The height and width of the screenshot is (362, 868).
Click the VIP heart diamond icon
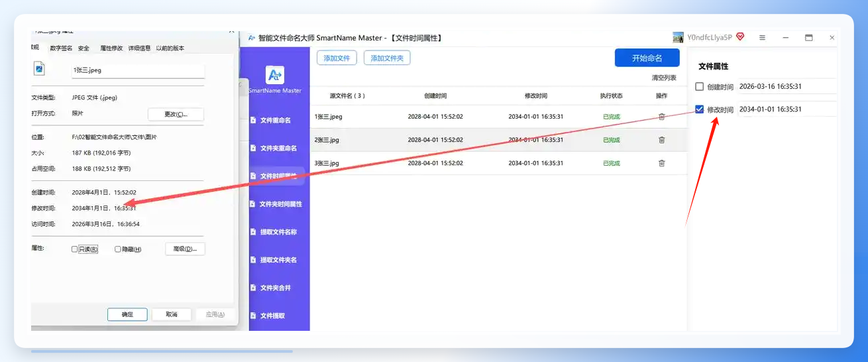pyautogui.click(x=740, y=37)
